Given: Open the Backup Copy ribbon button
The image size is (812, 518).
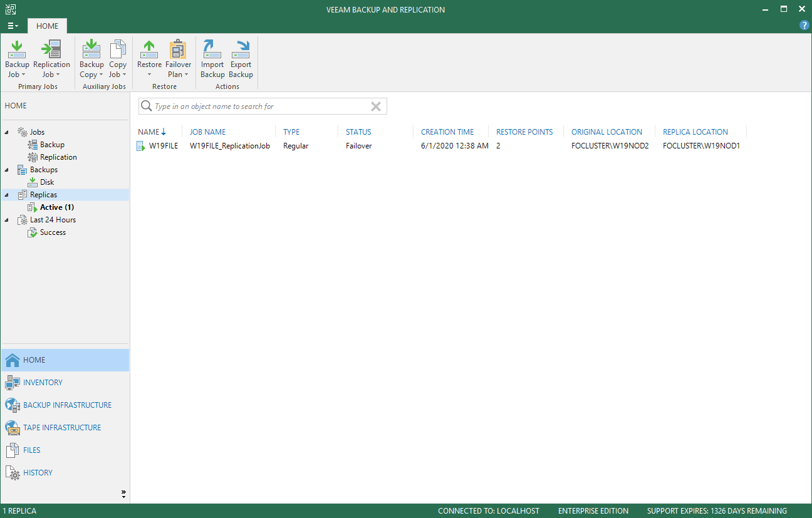Looking at the screenshot, I should pos(91,60).
